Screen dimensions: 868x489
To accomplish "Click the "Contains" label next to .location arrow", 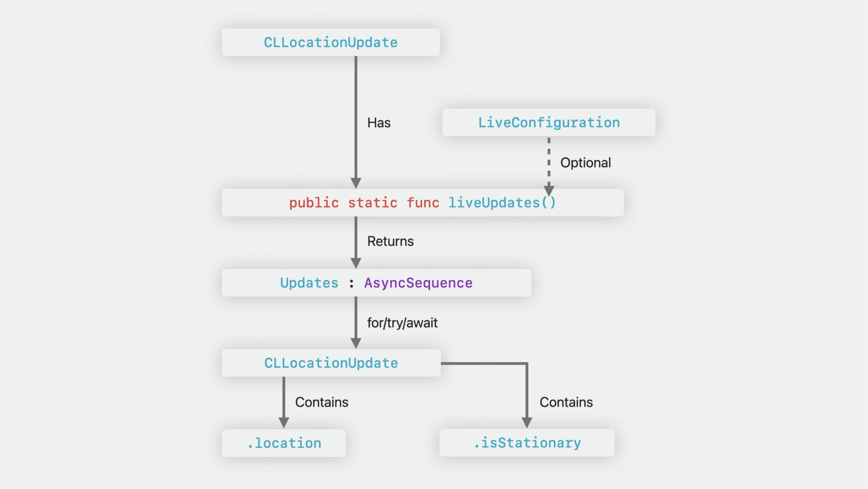I will point(321,402).
